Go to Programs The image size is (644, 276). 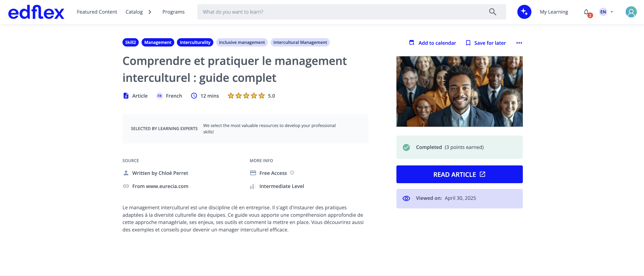(173, 12)
